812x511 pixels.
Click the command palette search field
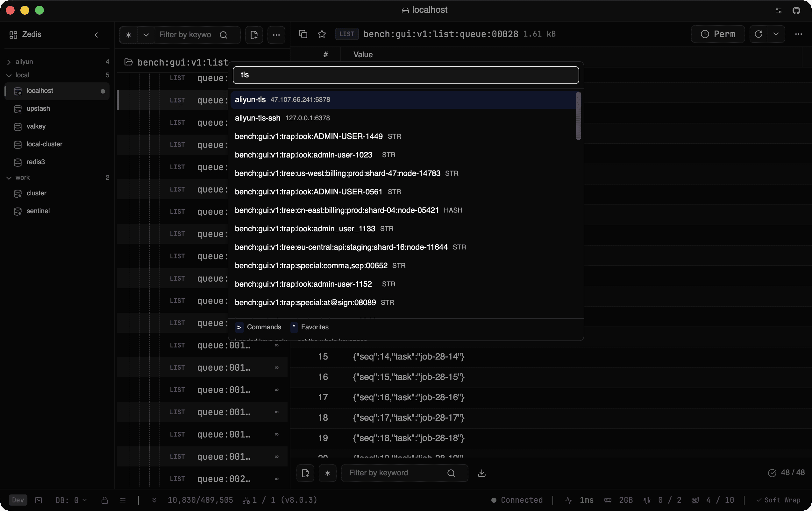click(x=406, y=75)
